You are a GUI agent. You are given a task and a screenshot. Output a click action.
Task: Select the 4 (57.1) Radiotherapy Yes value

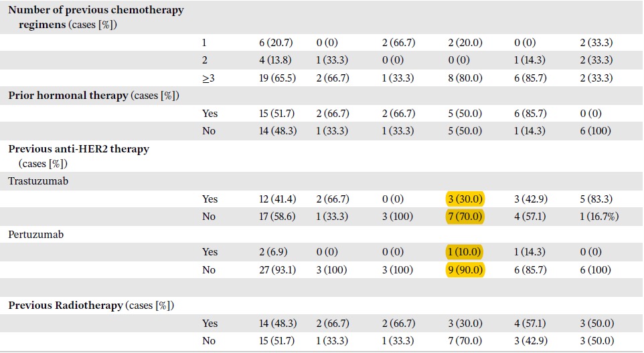click(530, 323)
